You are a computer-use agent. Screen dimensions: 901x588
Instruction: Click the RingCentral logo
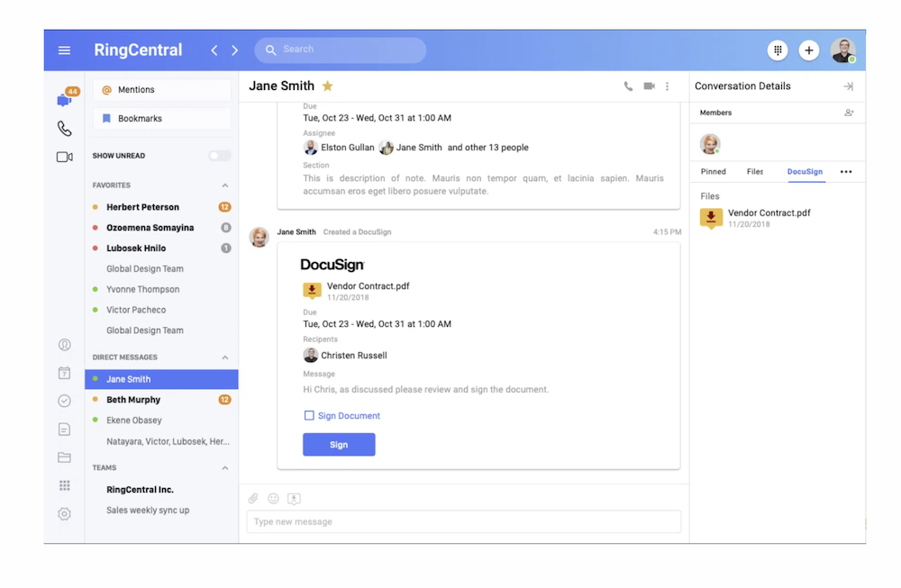138,50
